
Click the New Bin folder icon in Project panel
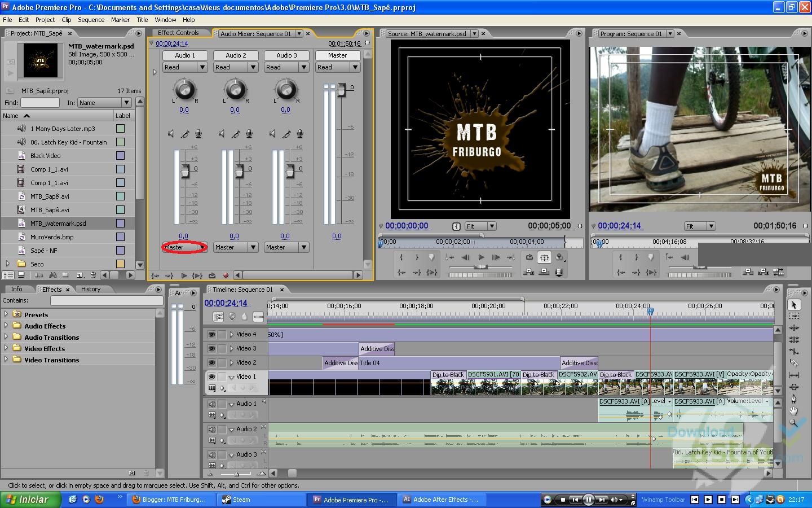(65, 275)
